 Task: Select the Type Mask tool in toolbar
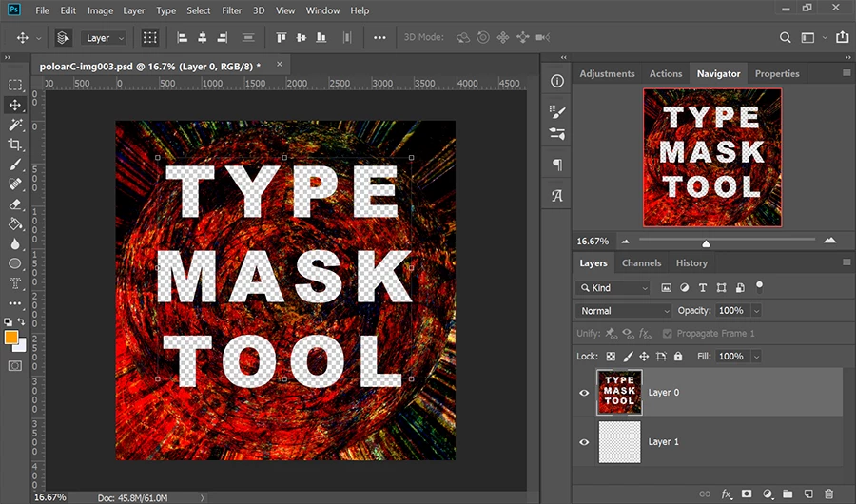coord(15,283)
